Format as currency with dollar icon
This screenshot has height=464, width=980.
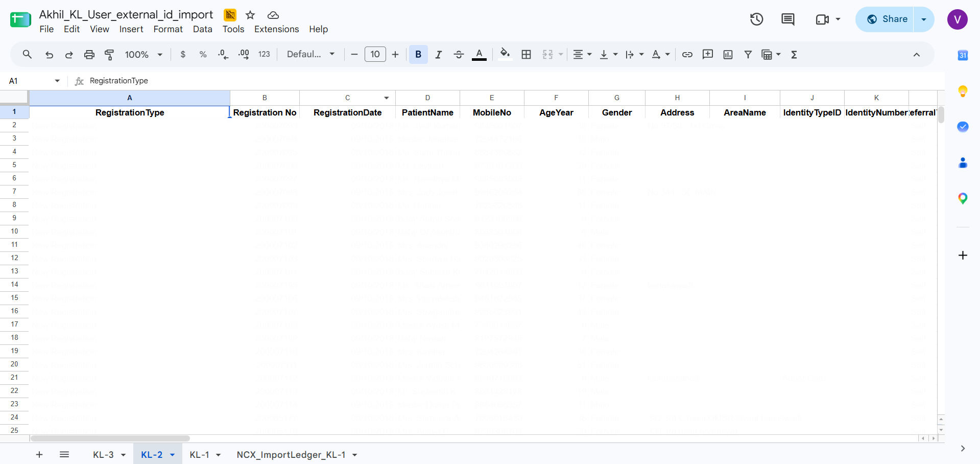pos(183,54)
